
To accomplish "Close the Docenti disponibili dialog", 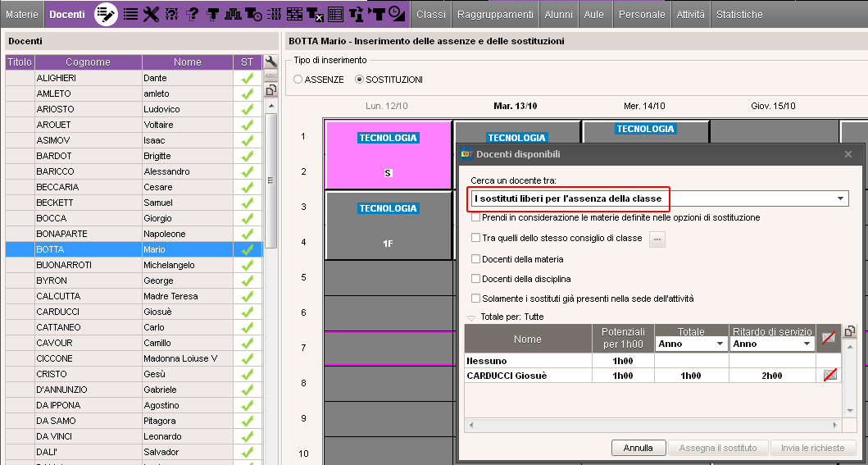I will [x=848, y=154].
